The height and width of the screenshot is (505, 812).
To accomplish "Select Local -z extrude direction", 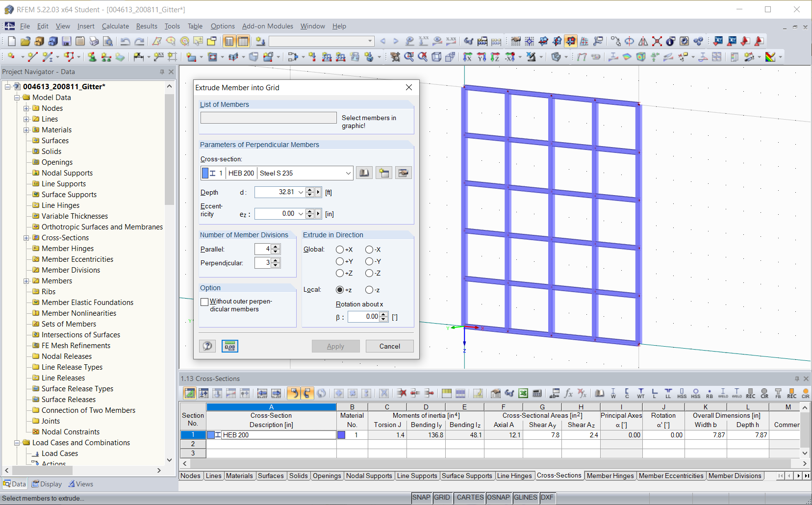I will (369, 290).
